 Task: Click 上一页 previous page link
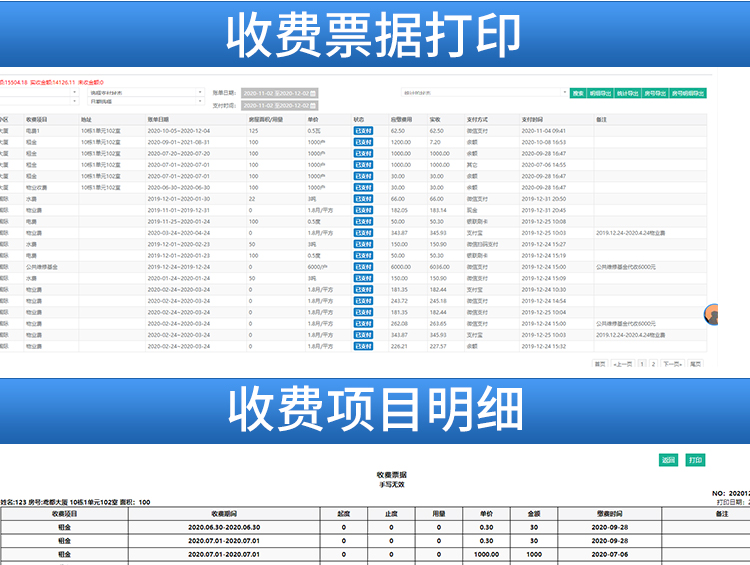point(623,364)
